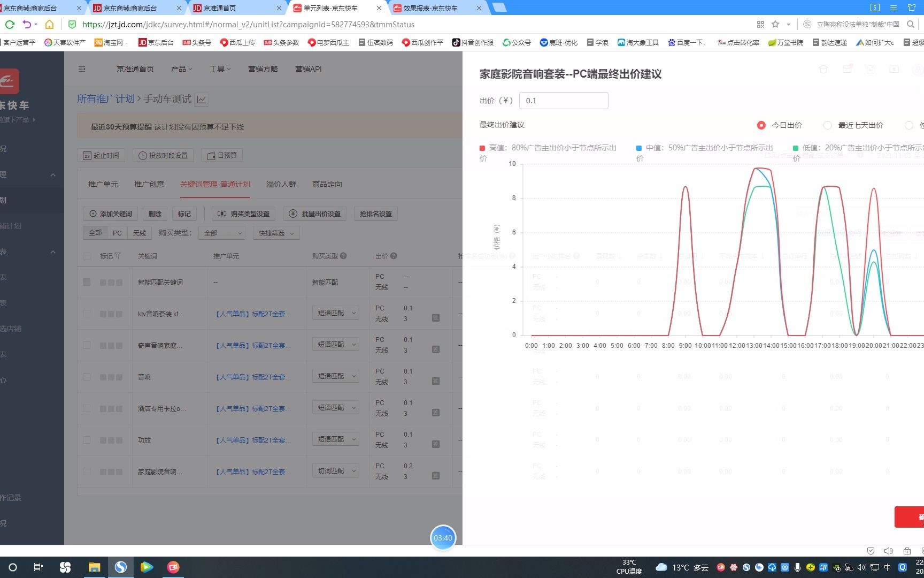Screen dimensions: 924x578
Task: Click the calculator icon in 音响 row
Action: [436, 381]
